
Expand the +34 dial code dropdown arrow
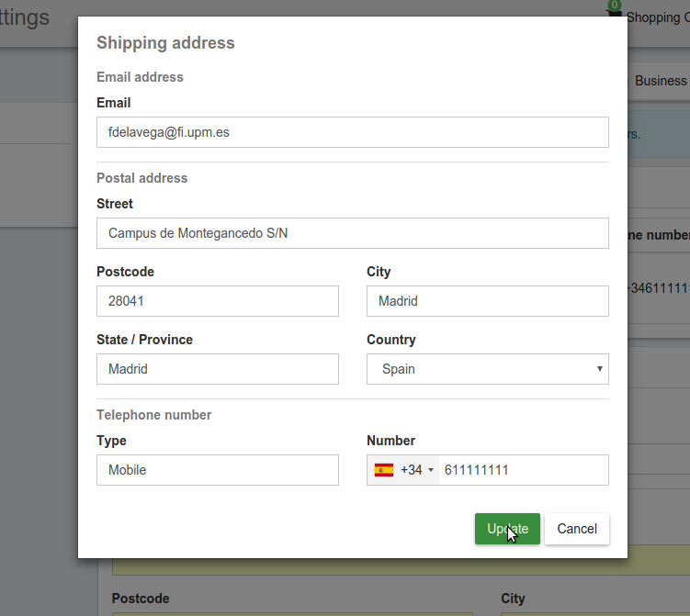point(431,470)
